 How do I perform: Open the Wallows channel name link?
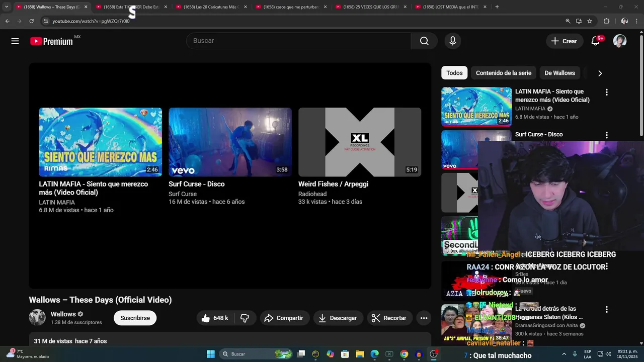pyautogui.click(x=63, y=314)
